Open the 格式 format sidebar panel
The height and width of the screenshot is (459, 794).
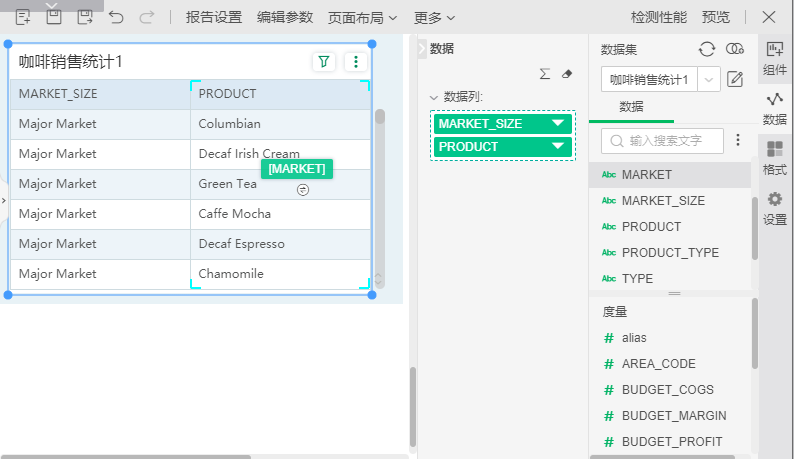tap(775, 158)
